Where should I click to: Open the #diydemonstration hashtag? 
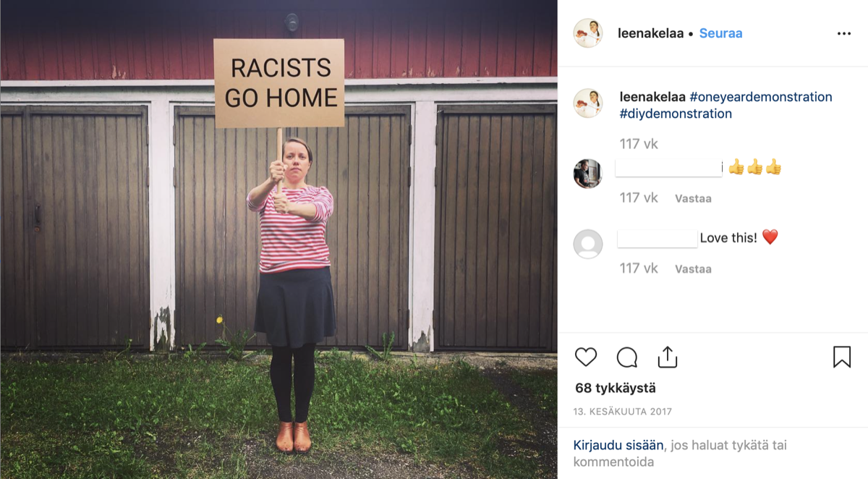point(676,114)
